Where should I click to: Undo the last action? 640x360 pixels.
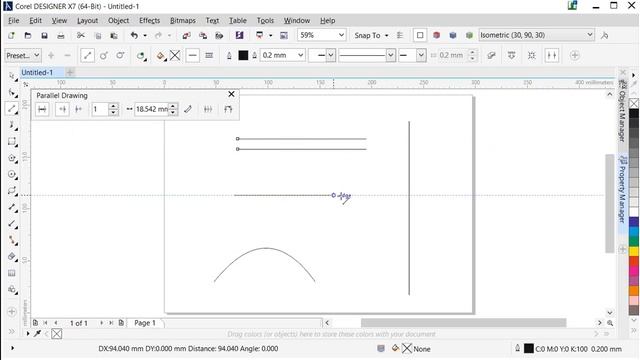[x=134, y=36]
